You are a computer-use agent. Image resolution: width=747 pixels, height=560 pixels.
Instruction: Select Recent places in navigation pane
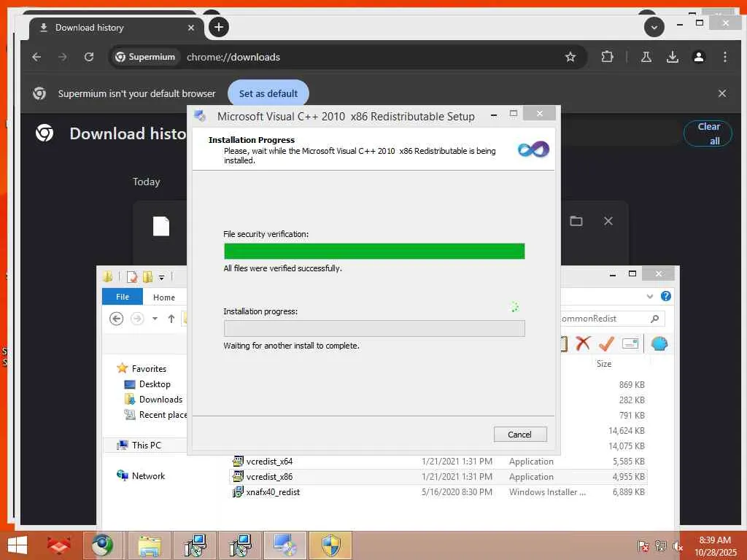click(x=155, y=415)
